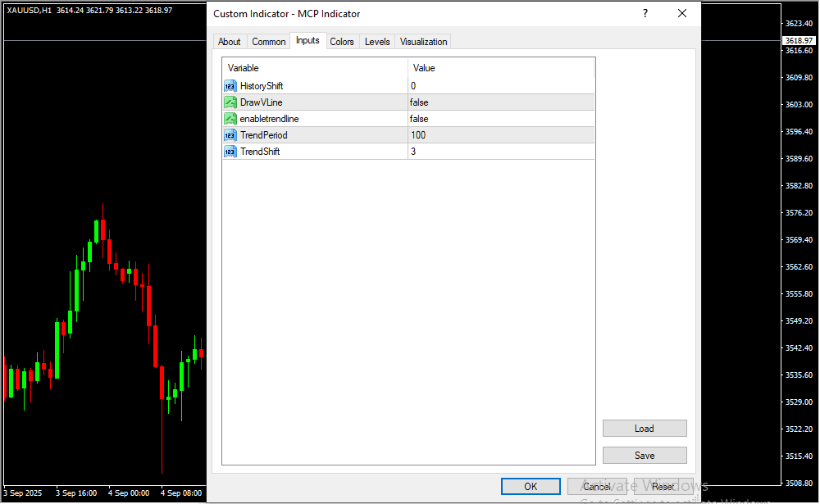The image size is (820, 504).
Task: Open the Levels tab
Action: pyautogui.click(x=377, y=42)
